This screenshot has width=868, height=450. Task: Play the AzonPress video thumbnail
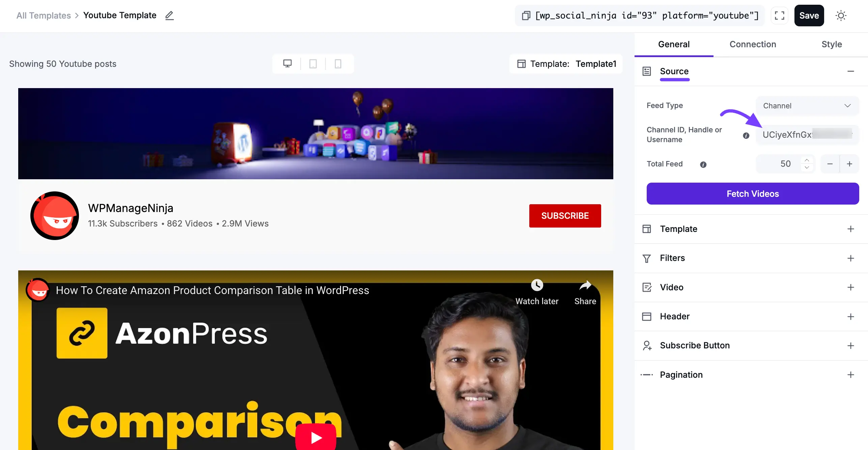(316, 438)
